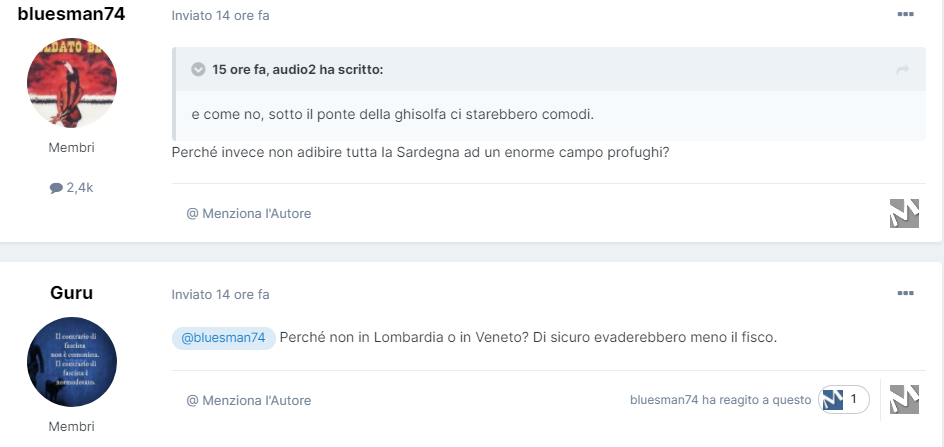
Task: Open options menu on Guru's post
Action: (905, 293)
